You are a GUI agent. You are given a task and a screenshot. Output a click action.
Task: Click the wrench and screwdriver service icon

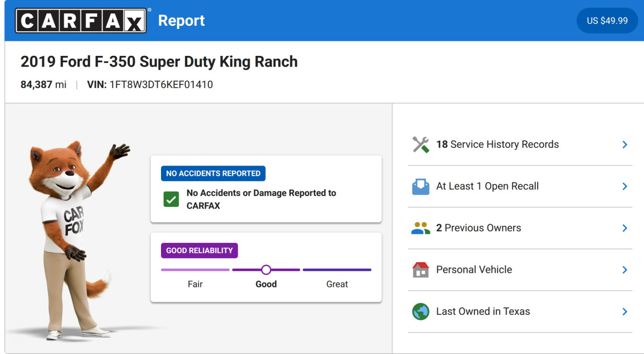tap(420, 145)
